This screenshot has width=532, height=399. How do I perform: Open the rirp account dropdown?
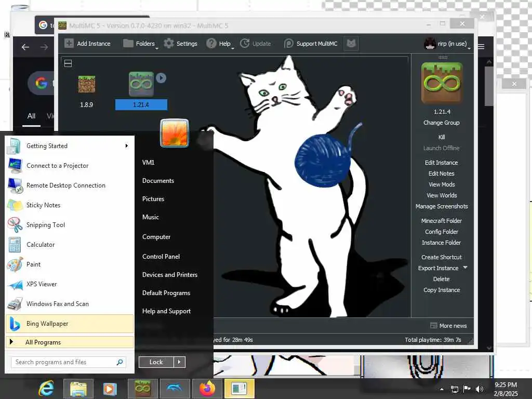pos(447,44)
